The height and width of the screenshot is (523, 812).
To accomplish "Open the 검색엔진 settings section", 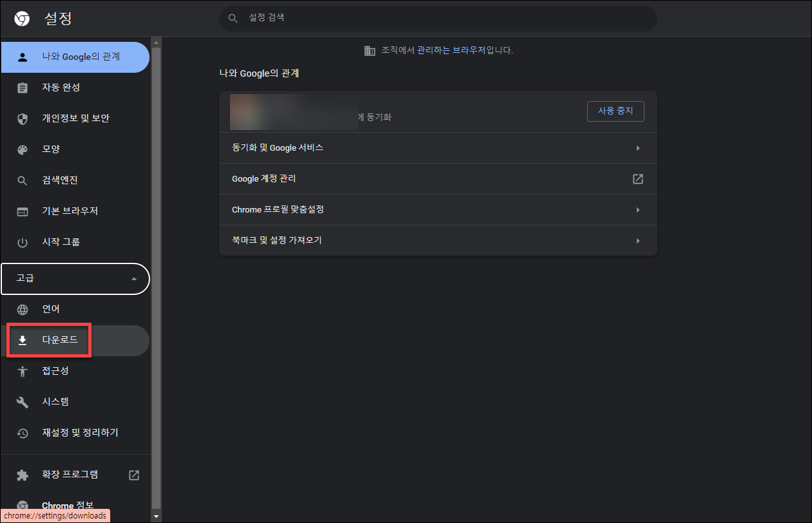I will (75, 180).
